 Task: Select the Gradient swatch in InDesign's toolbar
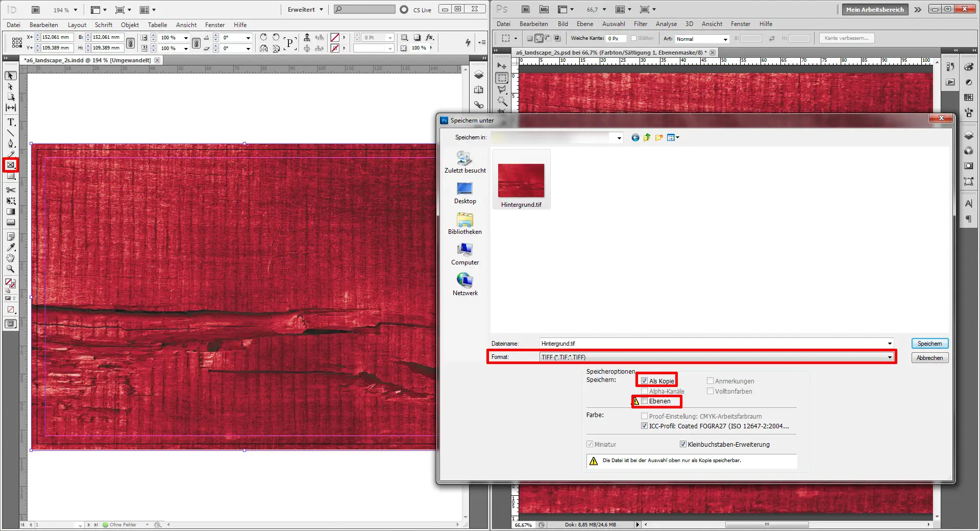tap(10, 211)
